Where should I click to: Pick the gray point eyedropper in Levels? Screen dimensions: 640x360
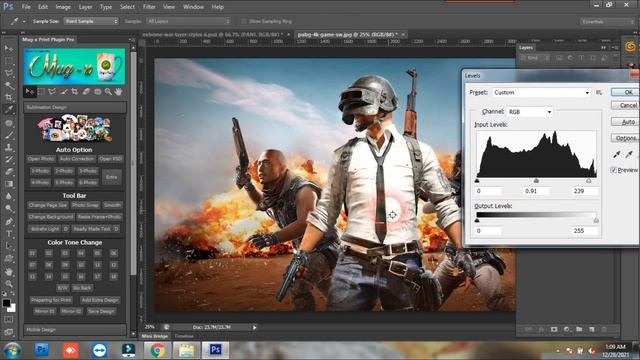[629, 154]
